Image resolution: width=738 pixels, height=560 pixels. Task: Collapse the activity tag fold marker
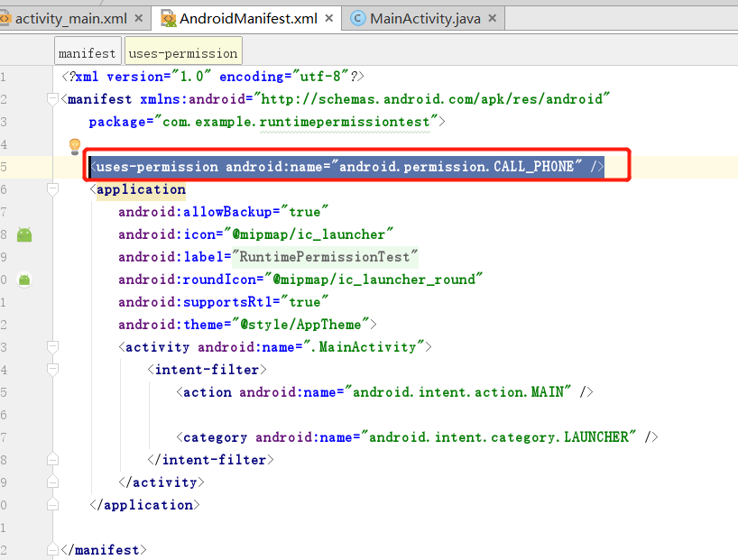coord(52,347)
